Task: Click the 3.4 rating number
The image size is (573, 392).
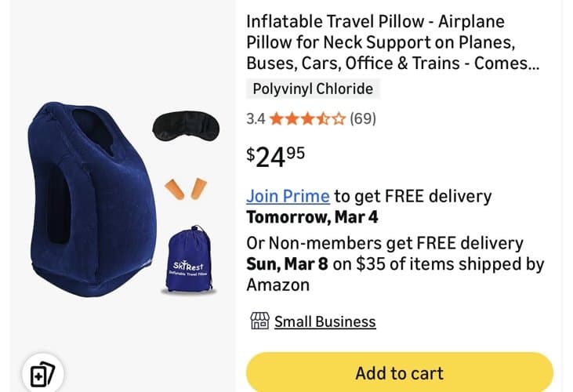Action: (256, 118)
